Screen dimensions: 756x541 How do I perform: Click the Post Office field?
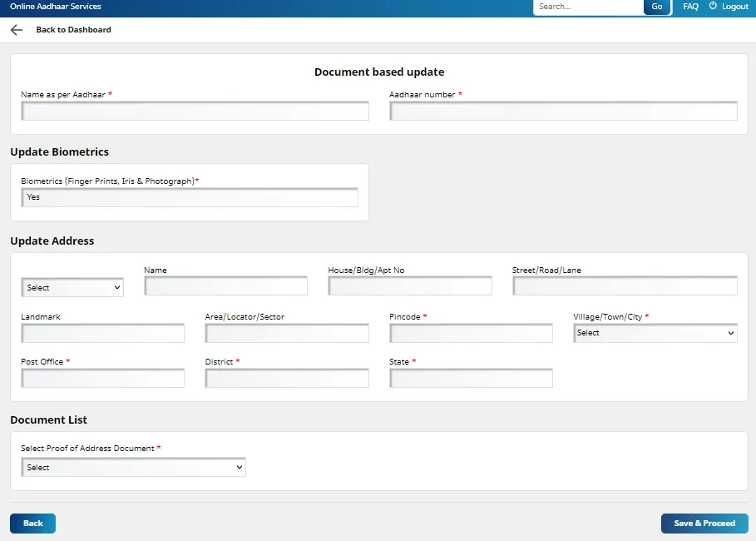coord(102,378)
